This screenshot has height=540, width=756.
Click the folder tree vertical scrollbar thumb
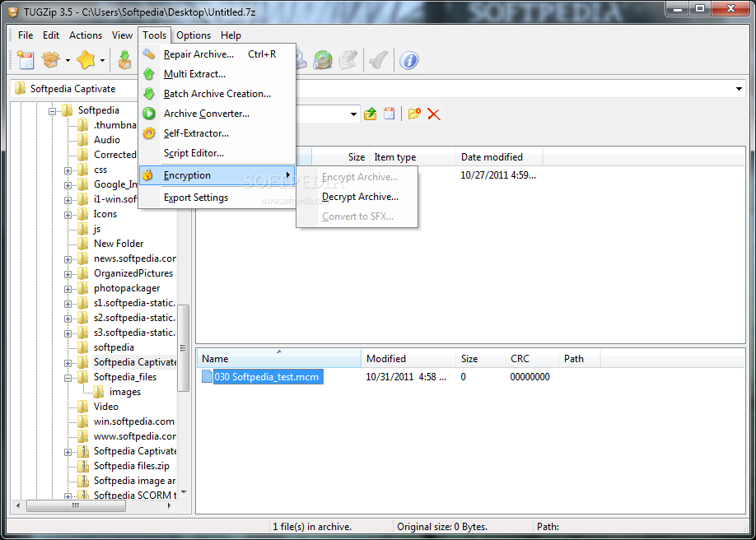pyautogui.click(x=183, y=348)
